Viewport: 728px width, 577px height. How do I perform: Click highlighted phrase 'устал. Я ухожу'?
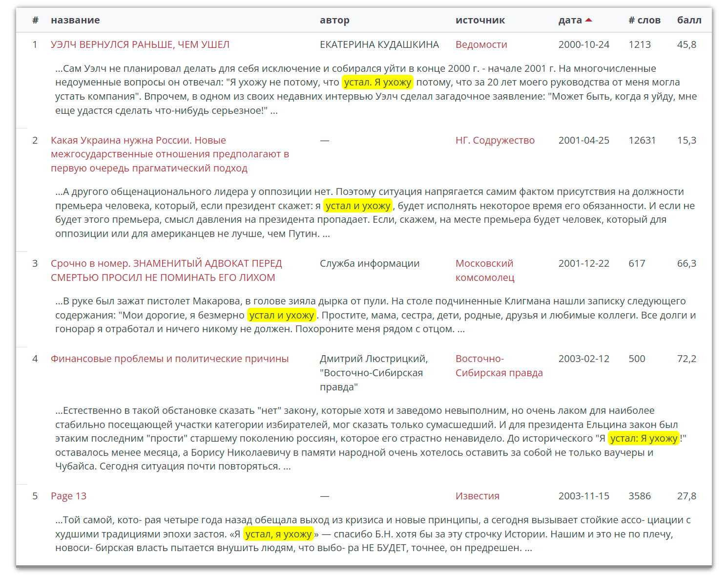377,82
